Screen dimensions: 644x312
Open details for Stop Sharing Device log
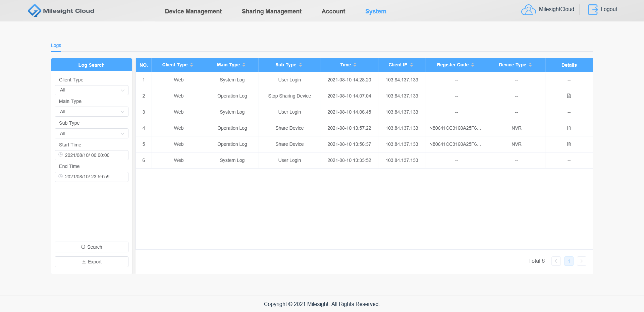(569, 96)
